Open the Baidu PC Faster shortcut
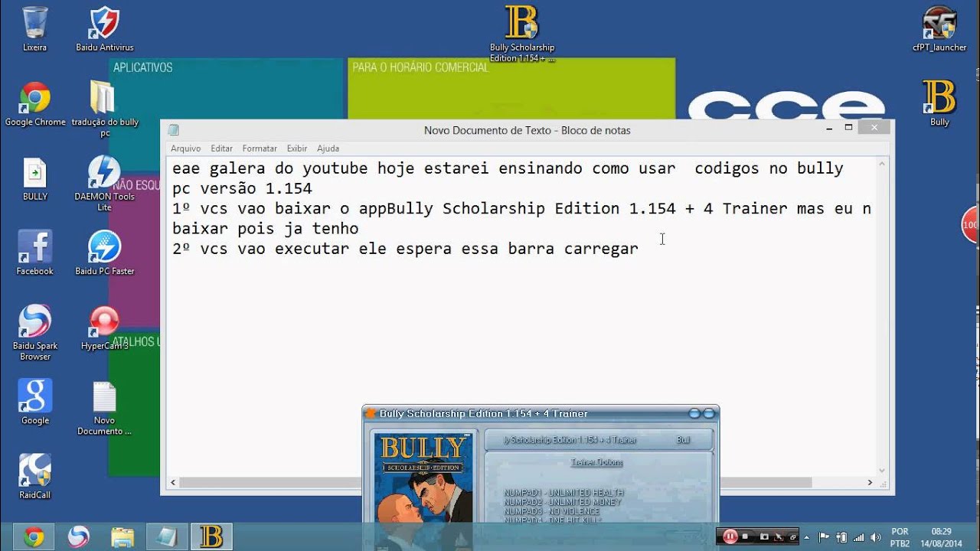 [104, 253]
